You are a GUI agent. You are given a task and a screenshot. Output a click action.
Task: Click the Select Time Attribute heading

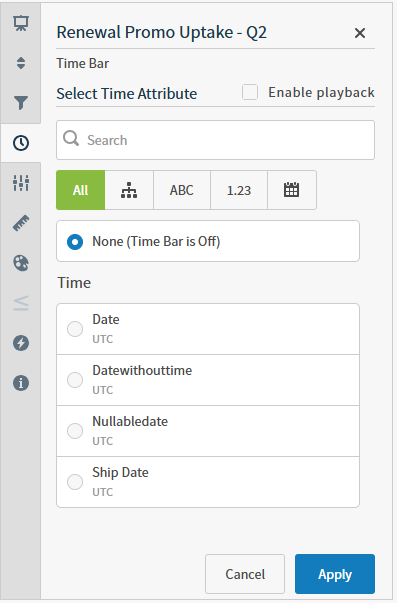pyautogui.click(x=127, y=94)
